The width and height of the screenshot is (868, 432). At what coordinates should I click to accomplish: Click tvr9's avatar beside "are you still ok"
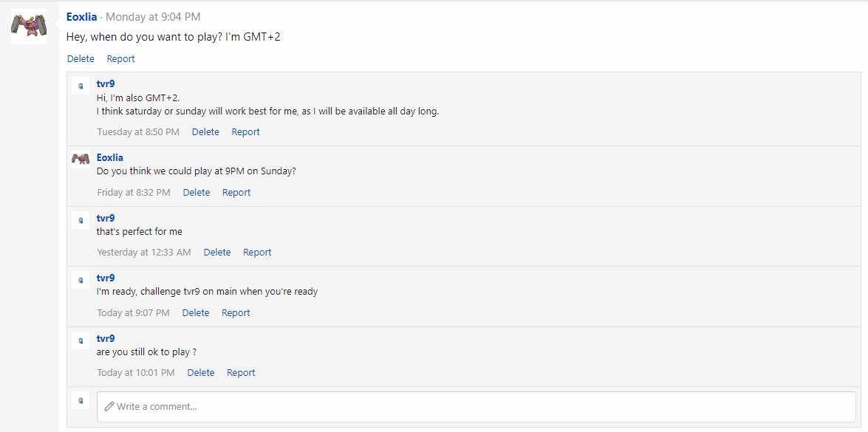coord(81,340)
